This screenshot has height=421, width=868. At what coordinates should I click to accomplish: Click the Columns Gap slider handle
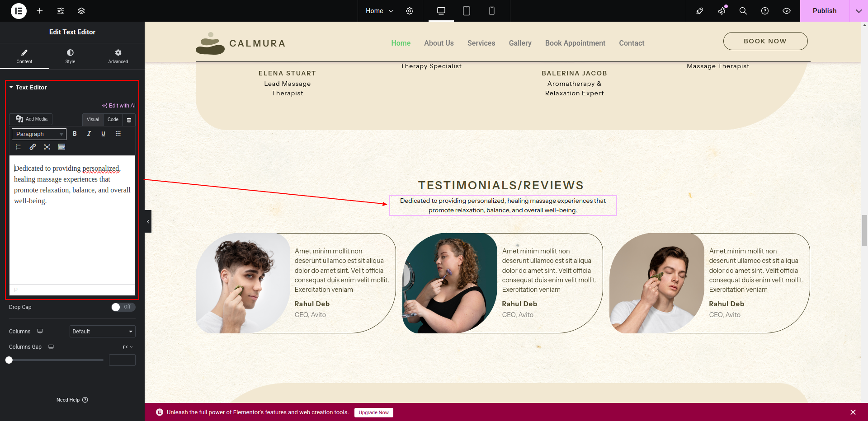(9, 360)
